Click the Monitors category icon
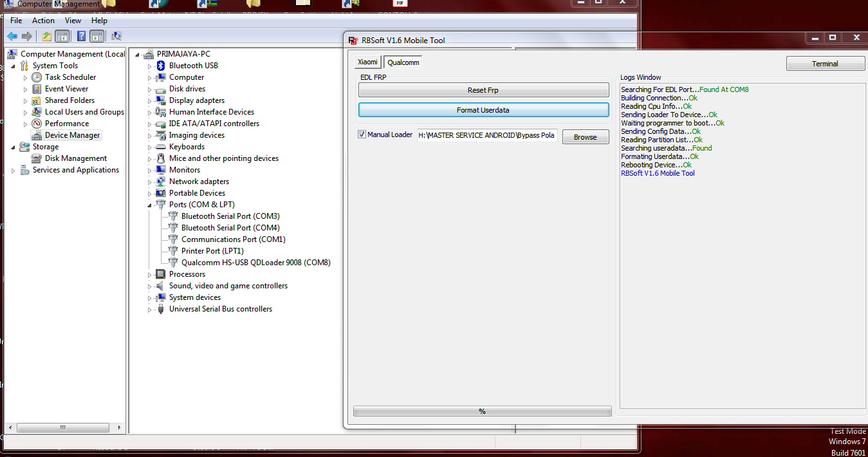This screenshot has width=868, height=457. (x=161, y=170)
